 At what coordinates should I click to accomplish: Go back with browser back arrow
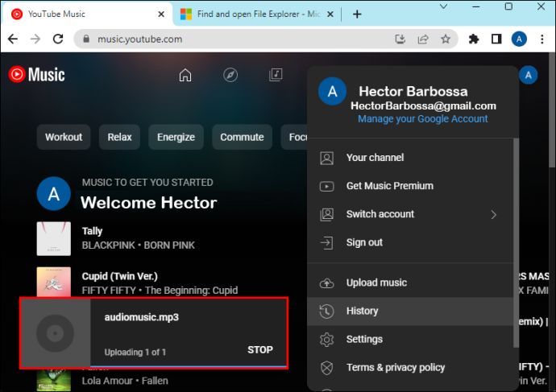13,39
